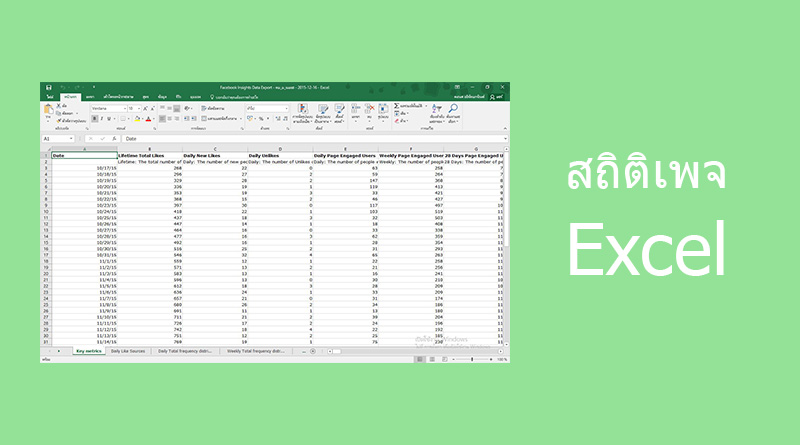Open the number format dropdown

pyautogui.click(x=286, y=109)
